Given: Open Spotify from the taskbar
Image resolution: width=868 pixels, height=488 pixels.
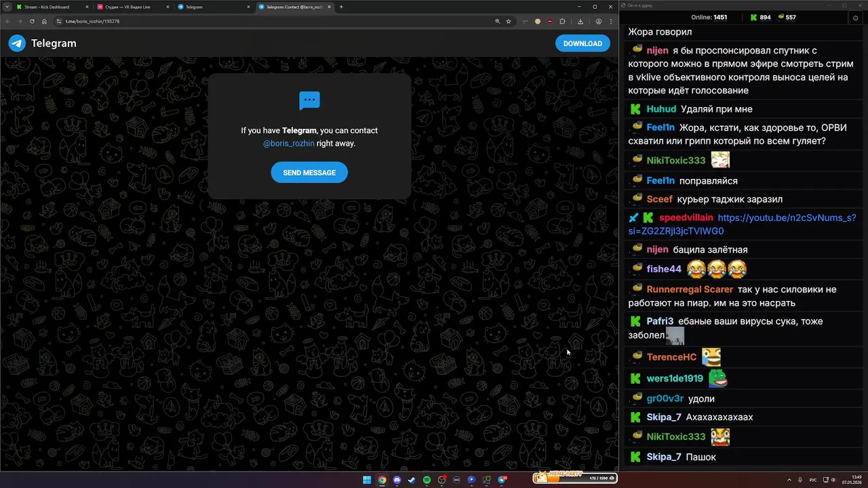Looking at the screenshot, I should coord(427,480).
